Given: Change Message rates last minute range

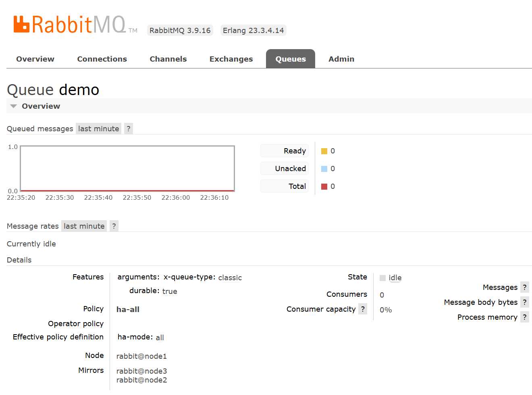Looking at the screenshot, I should pyautogui.click(x=84, y=226).
